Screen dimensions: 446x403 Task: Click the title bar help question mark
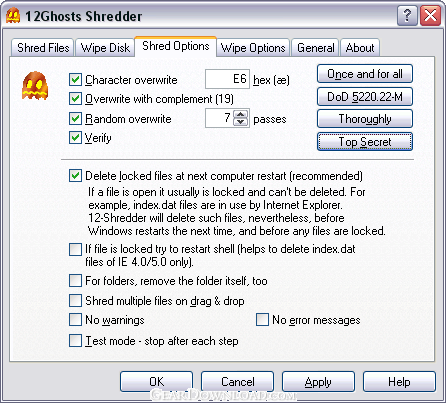[x=407, y=15]
